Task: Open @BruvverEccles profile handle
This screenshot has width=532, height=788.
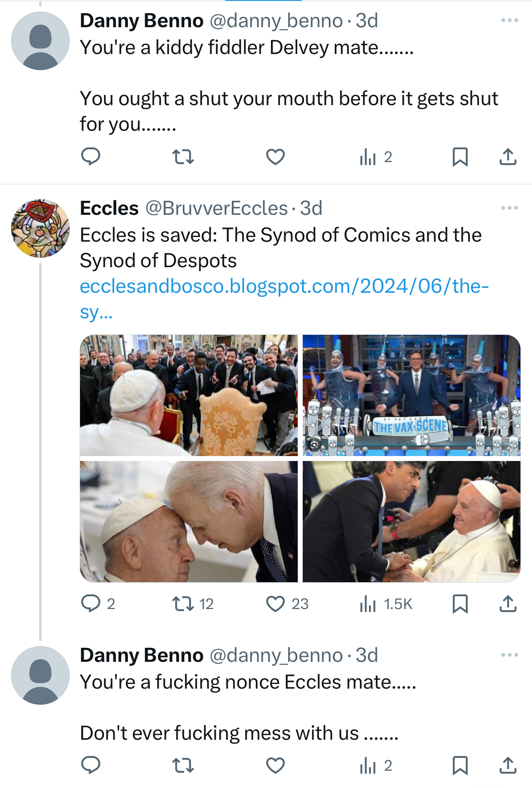Action: point(217,208)
